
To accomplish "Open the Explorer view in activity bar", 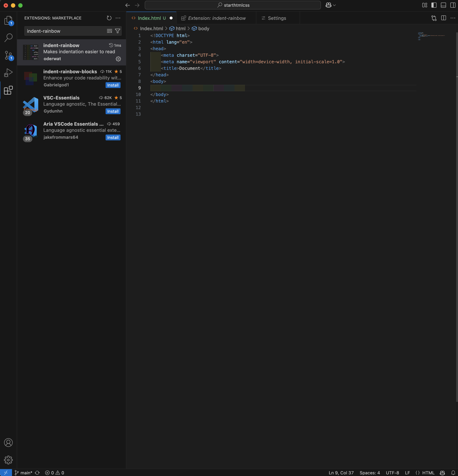I will point(8,20).
